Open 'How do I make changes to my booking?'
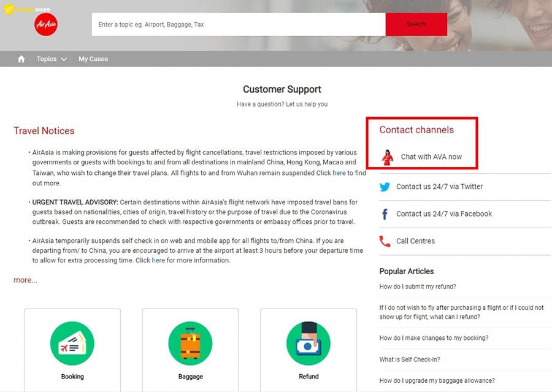The image size is (552, 392). (x=434, y=338)
